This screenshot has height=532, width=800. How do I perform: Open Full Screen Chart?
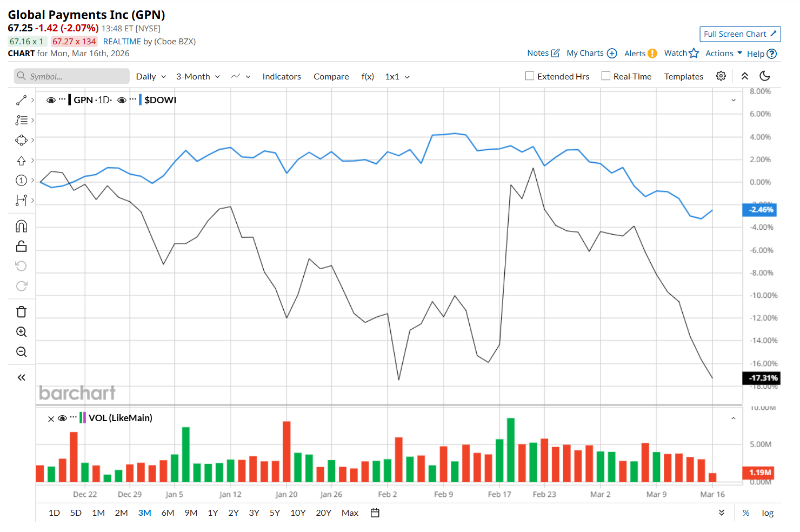[740, 34]
